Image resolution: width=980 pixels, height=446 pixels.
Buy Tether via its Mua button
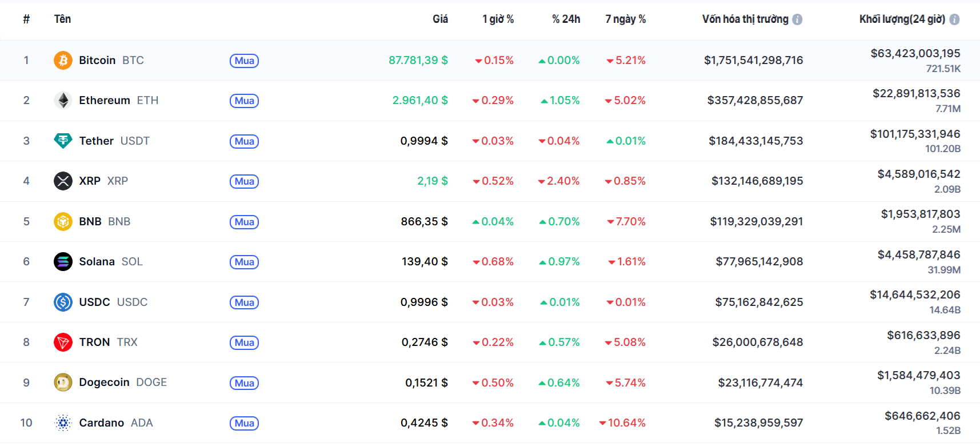pos(245,141)
